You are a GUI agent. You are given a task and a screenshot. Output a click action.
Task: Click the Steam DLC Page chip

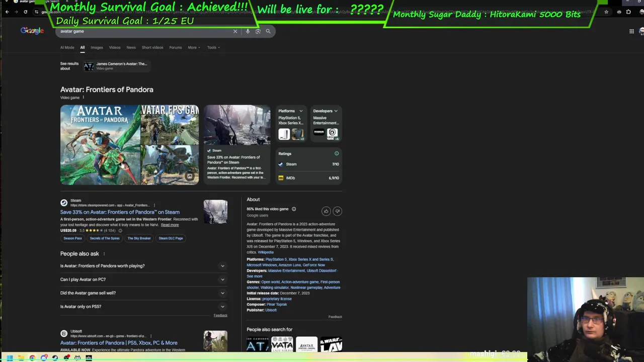[171, 238]
